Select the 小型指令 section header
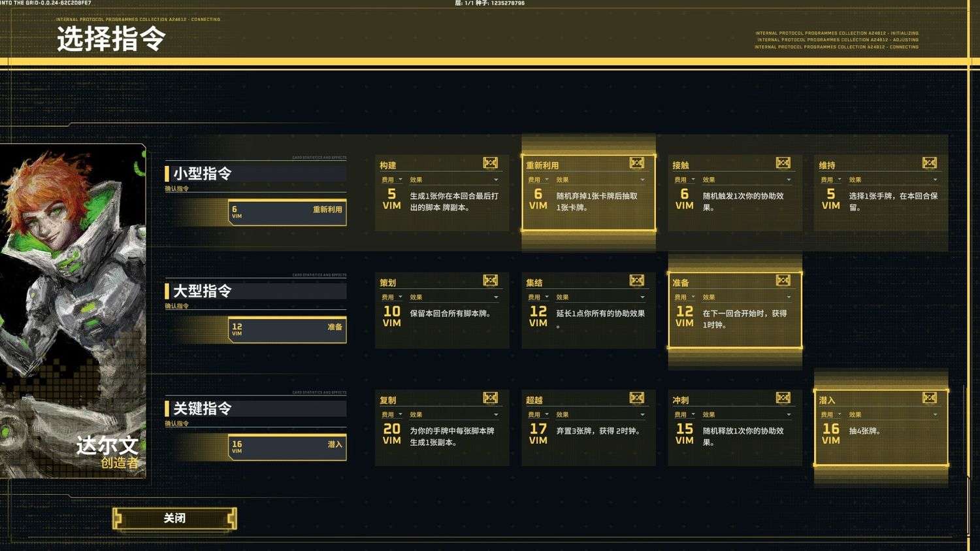980x551 pixels. pos(255,173)
